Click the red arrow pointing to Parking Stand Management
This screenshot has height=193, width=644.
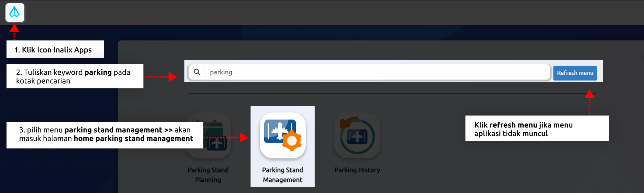pyautogui.click(x=243, y=137)
